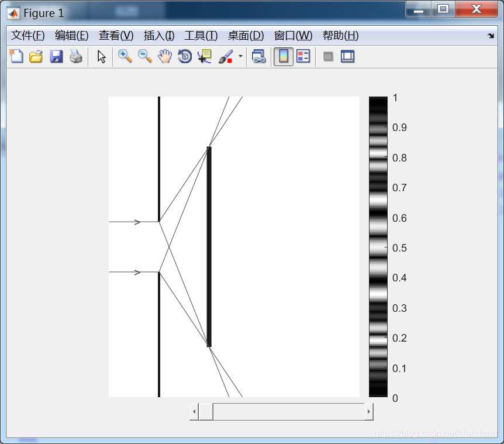Click the Show Plot Tools and Dock icon
This screenshot has width=504, height=444.
348,57
